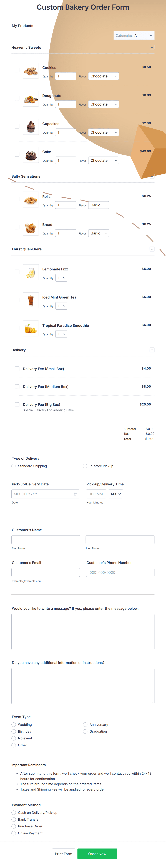This screenshot has height=868, width=166.
Task: Open the Categories: All dropdown
Action: click(134, 35)
